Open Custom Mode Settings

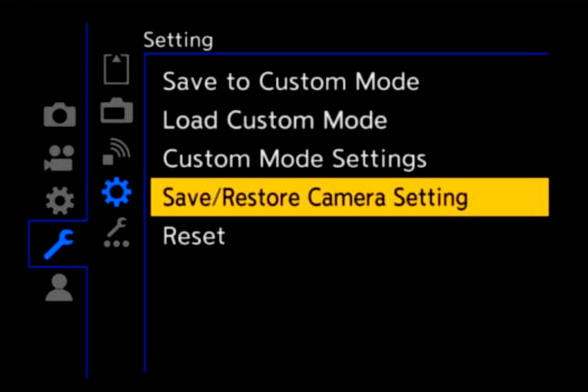click(294, 159)
